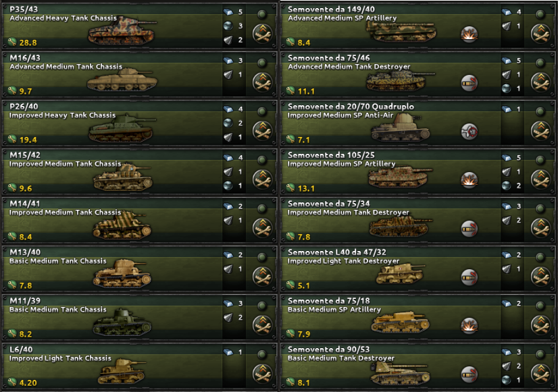Click the wrench cost icon on L6/40
Viewport: 558px width, 392px height.
click(x=12, y=383)
